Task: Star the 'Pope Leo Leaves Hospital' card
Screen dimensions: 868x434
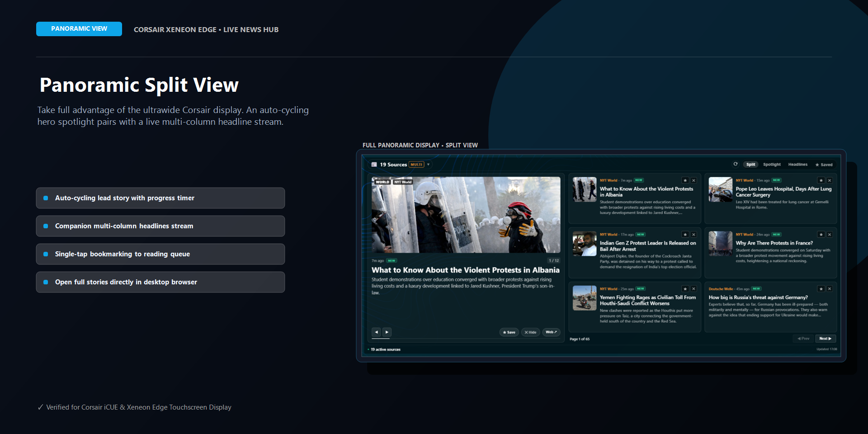Action: click(x=821, y=180)
